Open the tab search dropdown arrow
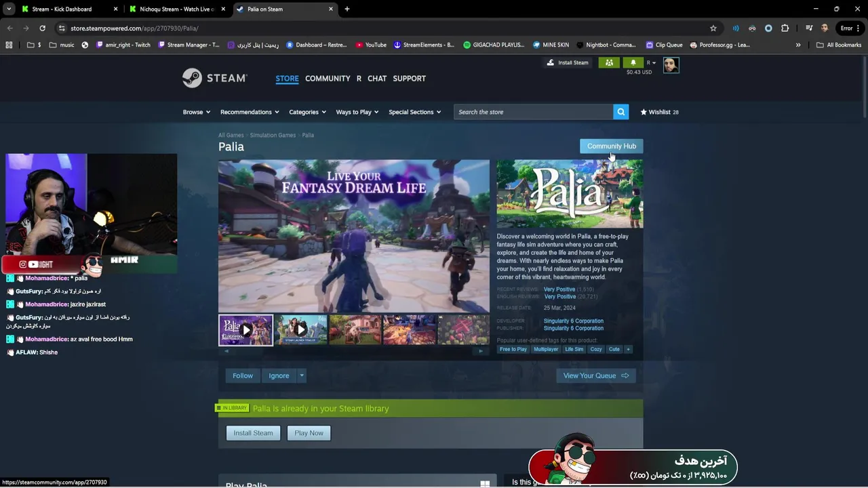 [x=9, y=9]
